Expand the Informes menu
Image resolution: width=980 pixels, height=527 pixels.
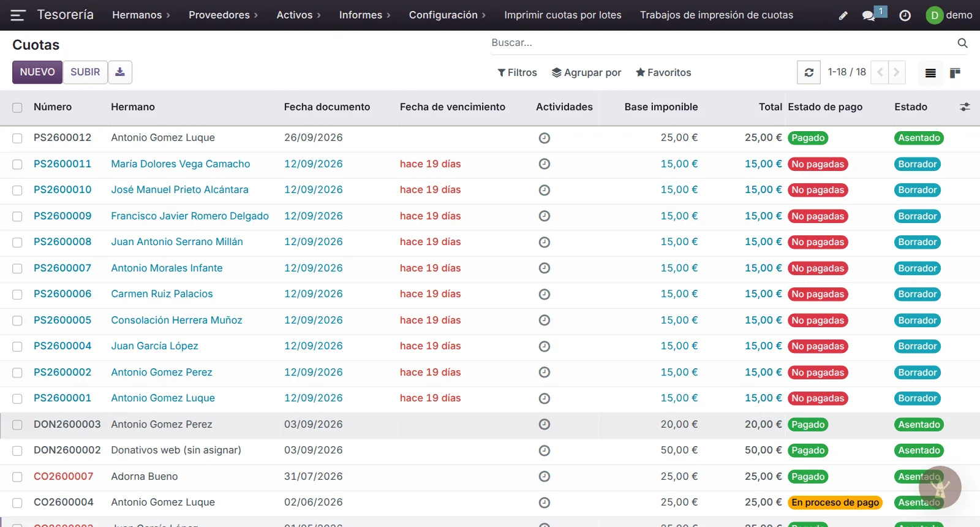click(x=364, y=15)
